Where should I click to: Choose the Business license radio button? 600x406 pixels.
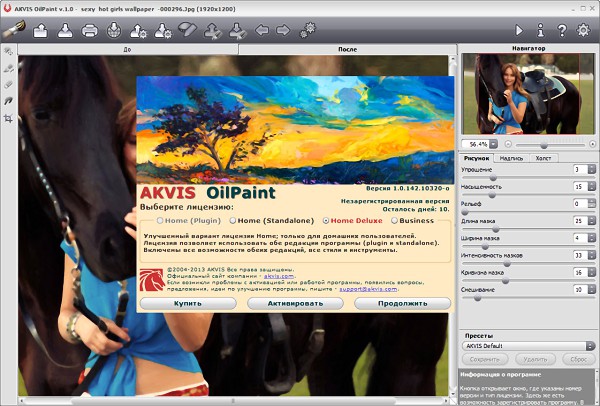click(393, 220)
